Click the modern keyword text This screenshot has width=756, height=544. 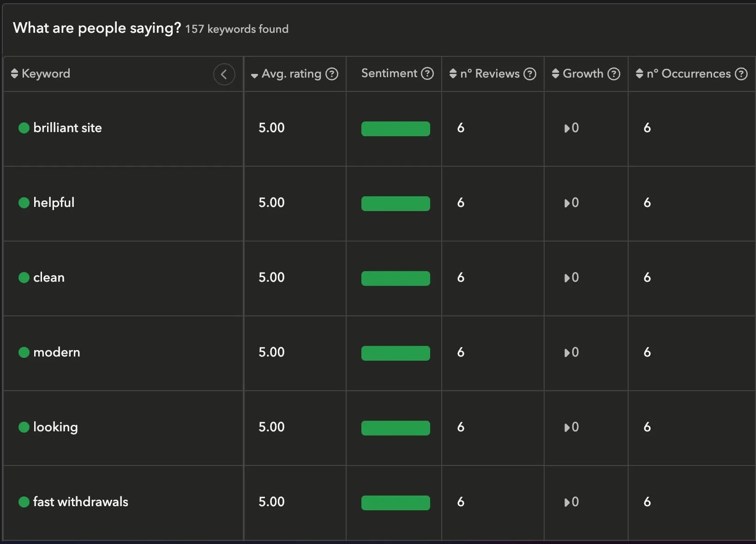pos(56,352)
